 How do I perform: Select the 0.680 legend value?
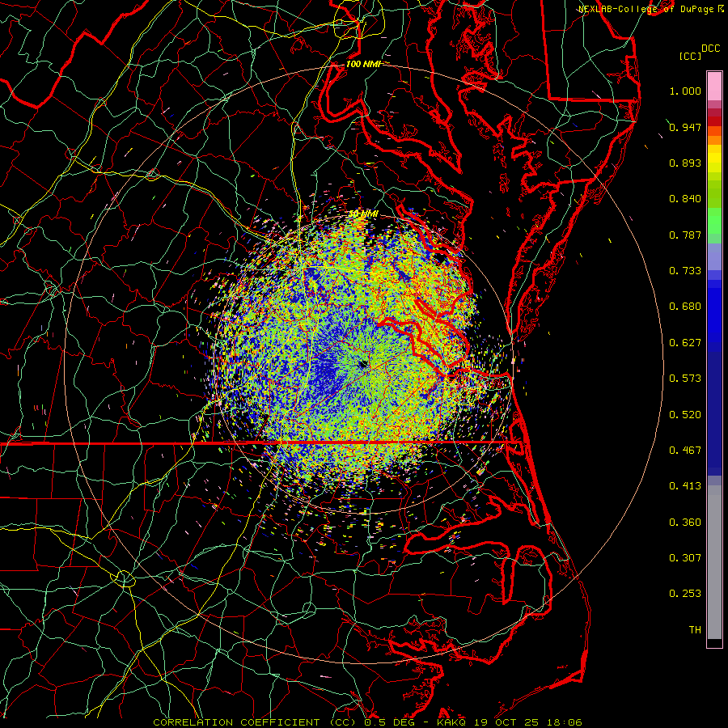[685, 307]
